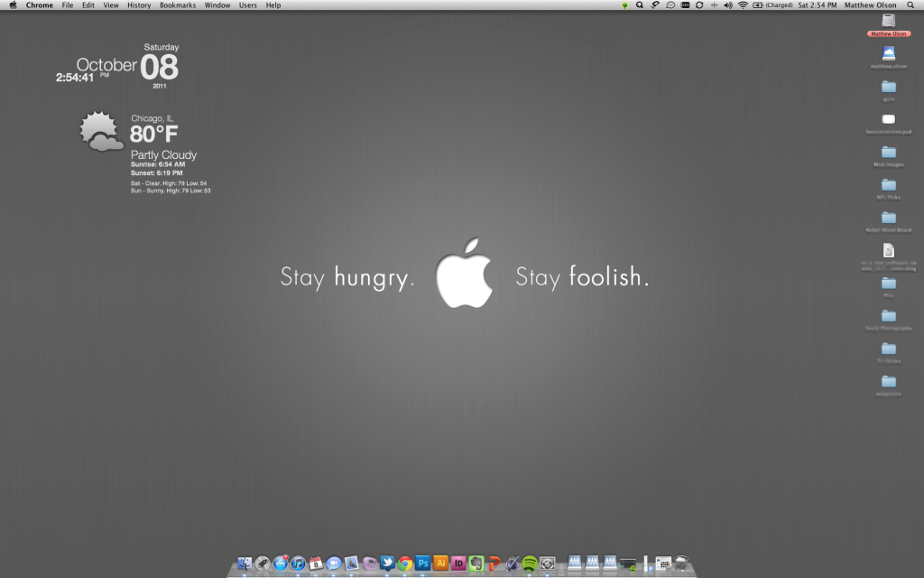This screenshot has width=924, height=578.
Task: Open the File menu
Action: [x=68, y=5]
